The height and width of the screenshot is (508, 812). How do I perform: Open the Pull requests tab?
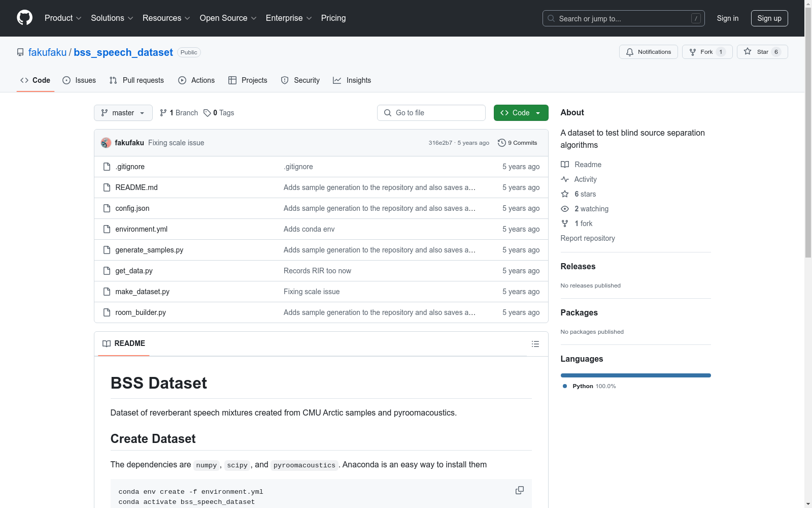(x=137, y=80)
